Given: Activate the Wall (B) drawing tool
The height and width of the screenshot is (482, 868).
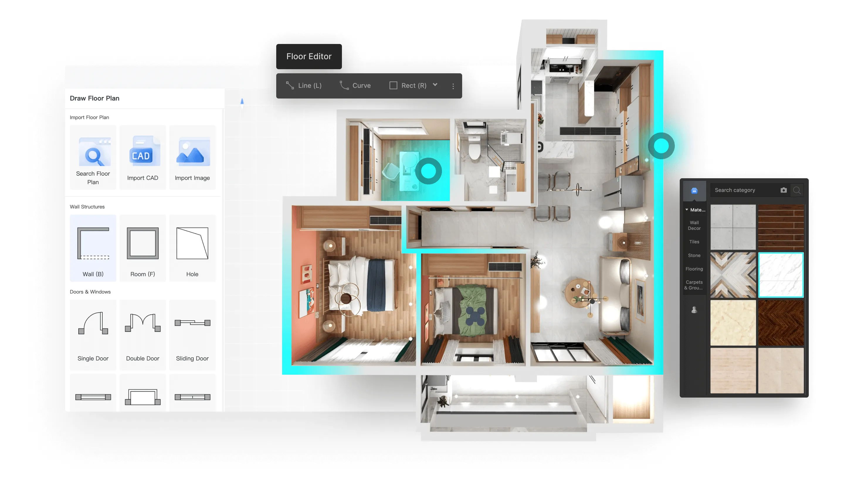Looking at the screenshot, I should [x=93, y=248].
